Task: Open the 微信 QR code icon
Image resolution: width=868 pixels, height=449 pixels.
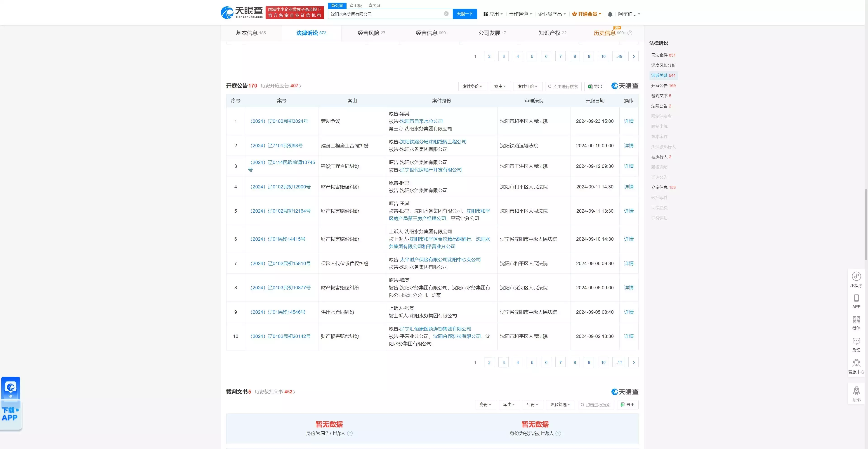Action: (x=856, y=320)
